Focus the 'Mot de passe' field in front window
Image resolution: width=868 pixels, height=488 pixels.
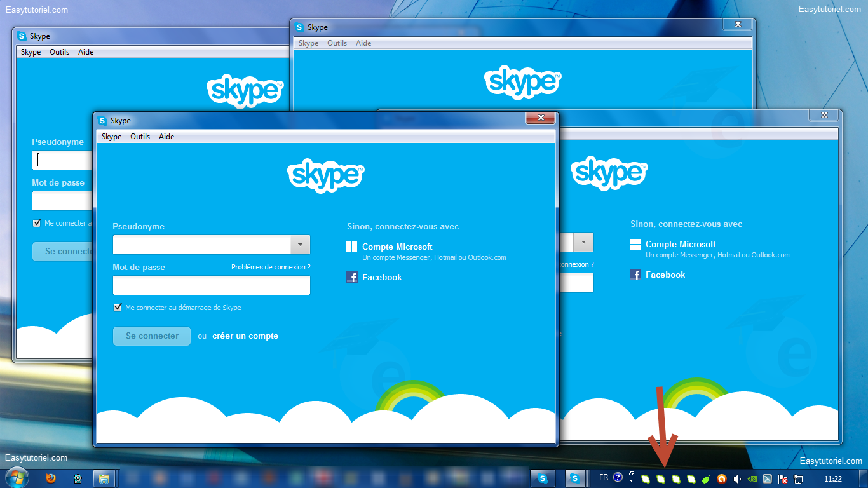(212, 285)
